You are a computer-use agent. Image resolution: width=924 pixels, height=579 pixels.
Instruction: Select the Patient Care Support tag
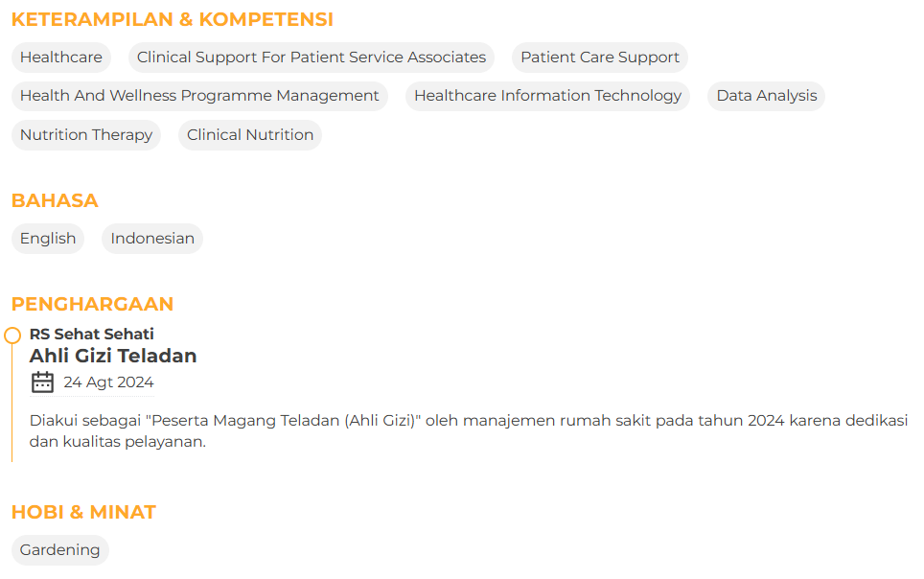click(x=600, y=58)
